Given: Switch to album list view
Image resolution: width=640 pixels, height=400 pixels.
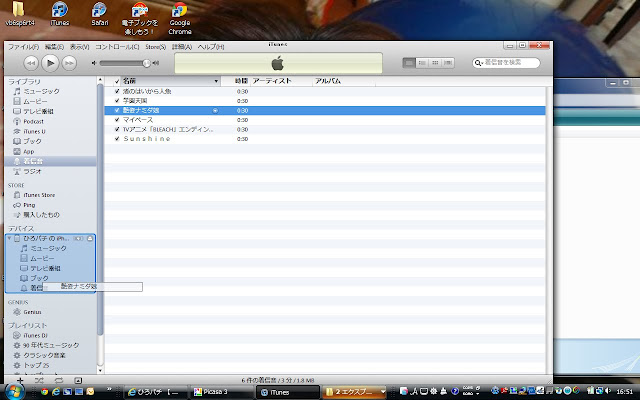Looking at the screenshot, I should (422, 63).
